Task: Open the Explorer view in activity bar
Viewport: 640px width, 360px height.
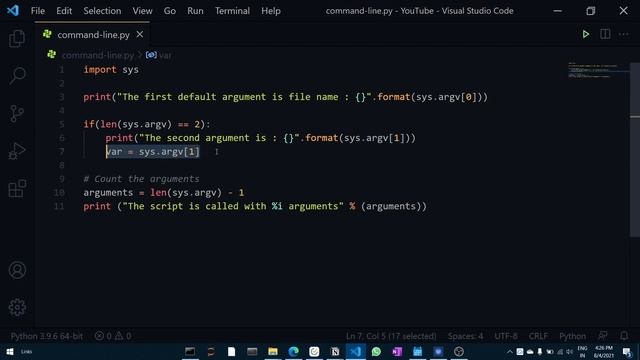Action: click(17, 38)
